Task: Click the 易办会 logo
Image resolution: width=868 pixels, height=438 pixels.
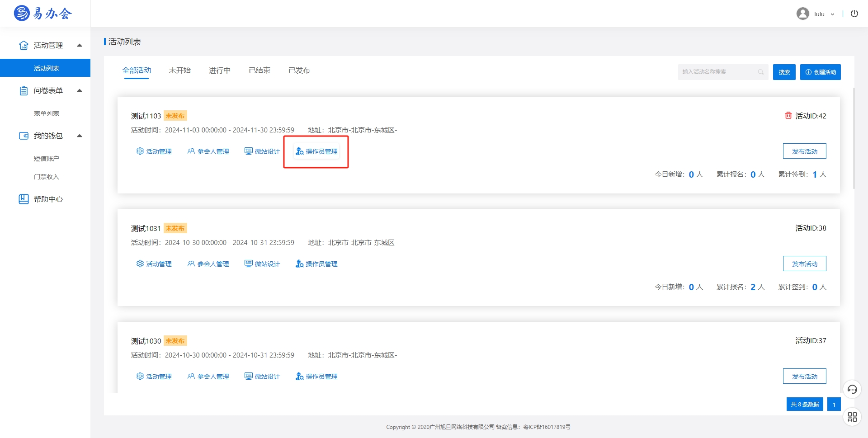Action: [x=42, y=14]
